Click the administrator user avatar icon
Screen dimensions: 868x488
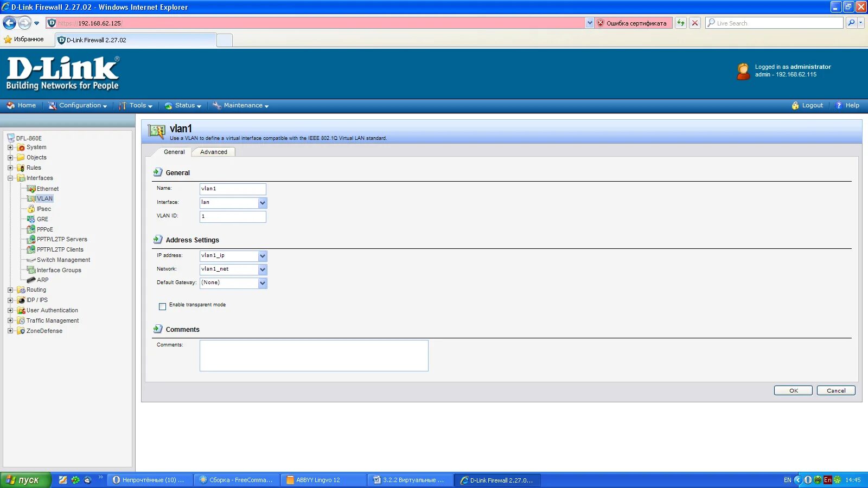743,71
